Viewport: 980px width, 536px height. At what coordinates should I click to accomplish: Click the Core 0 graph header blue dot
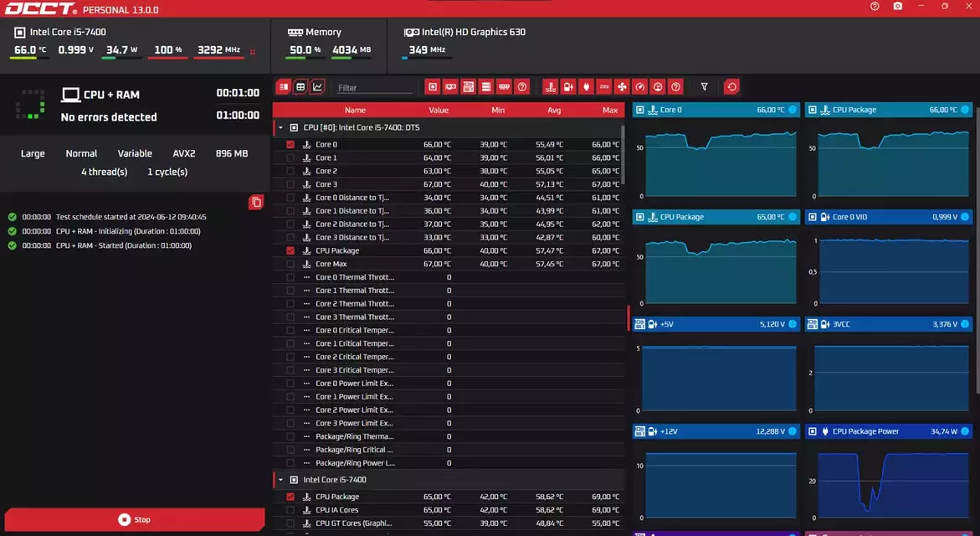(793, 110)
